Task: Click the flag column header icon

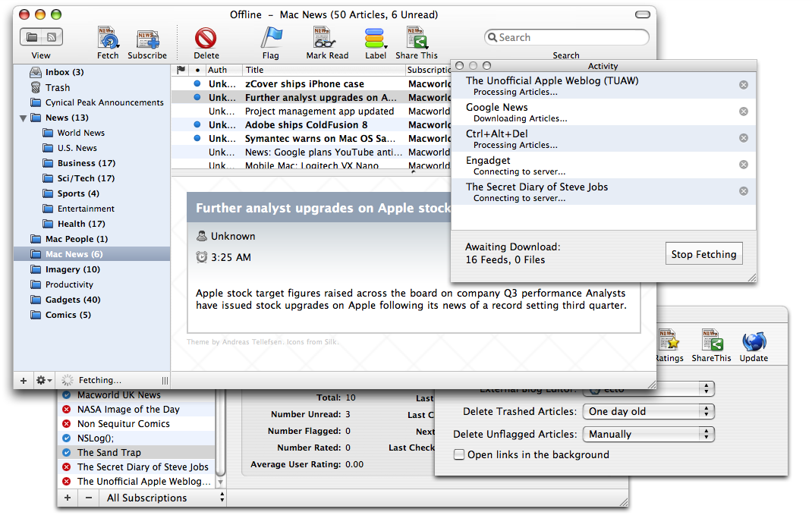Action: (181, 70)
